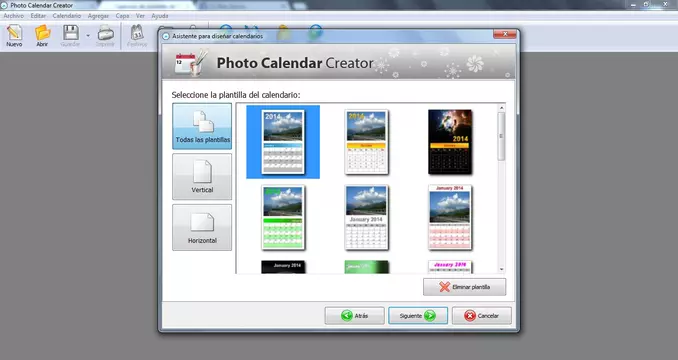Filter templates by Vertical orientation
Screen dimensions: 678x360
tap(202, 177)
